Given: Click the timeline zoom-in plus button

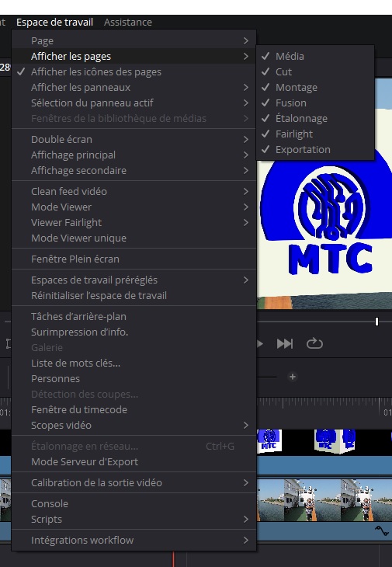Looking at the screenshot, I should tap(293, 377).
